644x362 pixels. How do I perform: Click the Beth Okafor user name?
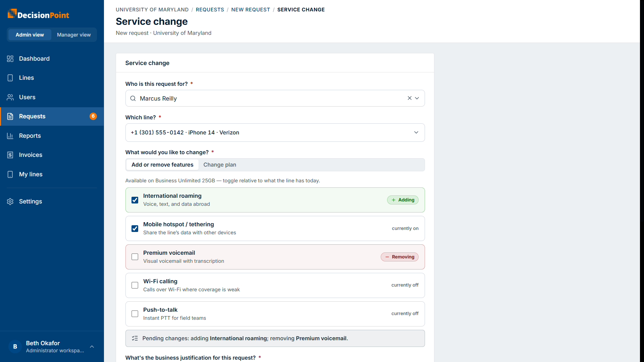pyautogui.click(x=43, y=343)
